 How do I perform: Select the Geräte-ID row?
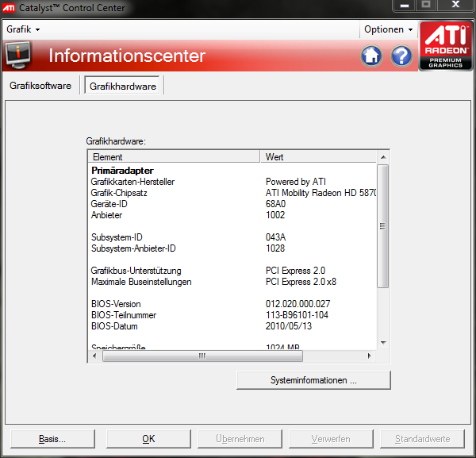coord(232,204)
